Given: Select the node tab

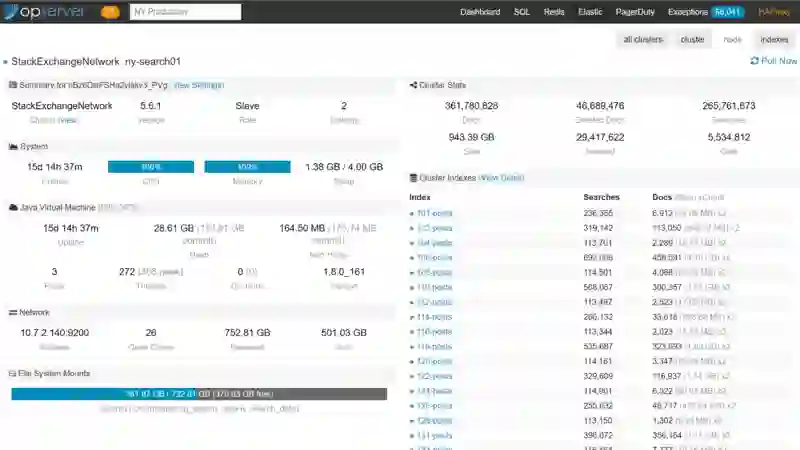Looking at the screenshot, I should [x=732, y=39].
